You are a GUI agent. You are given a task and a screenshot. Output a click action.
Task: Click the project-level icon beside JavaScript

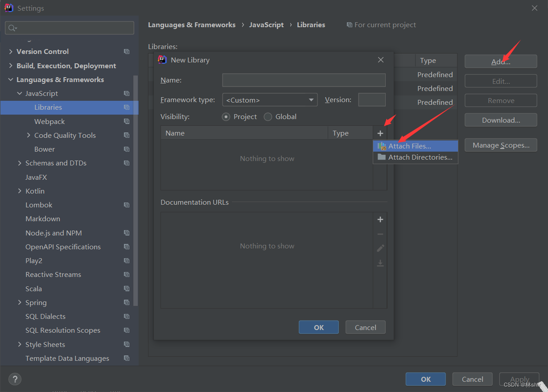127,94
